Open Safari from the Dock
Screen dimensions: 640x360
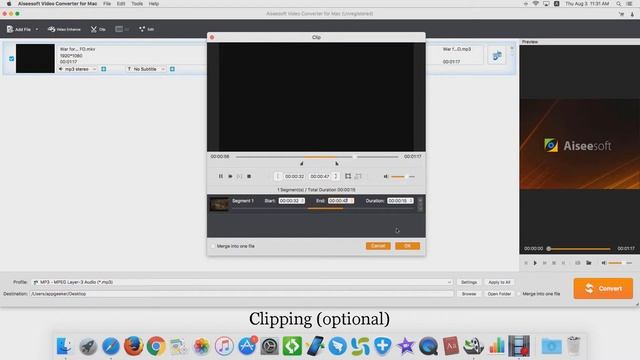pyautogui.click(x=111, y=346)
